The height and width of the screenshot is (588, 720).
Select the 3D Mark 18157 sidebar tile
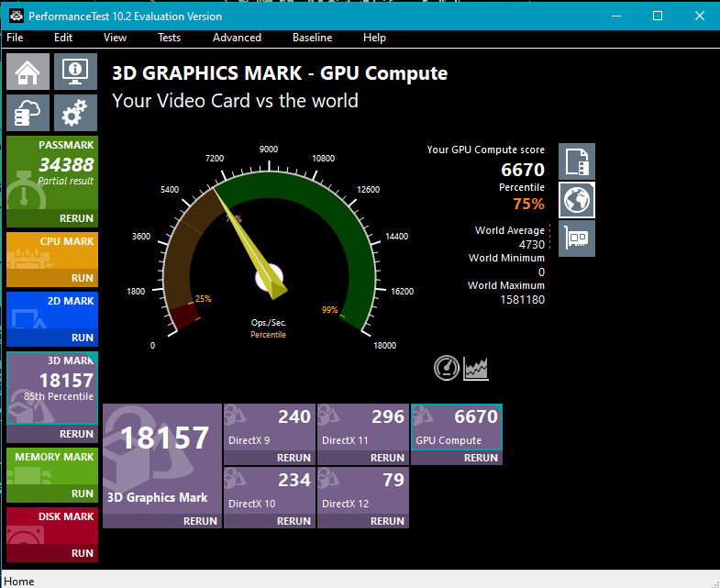pyautogui.click(x=52, y=388)
